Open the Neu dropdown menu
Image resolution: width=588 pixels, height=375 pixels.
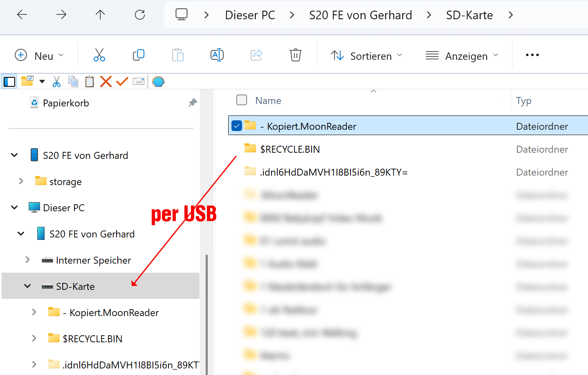pos(40,55)
